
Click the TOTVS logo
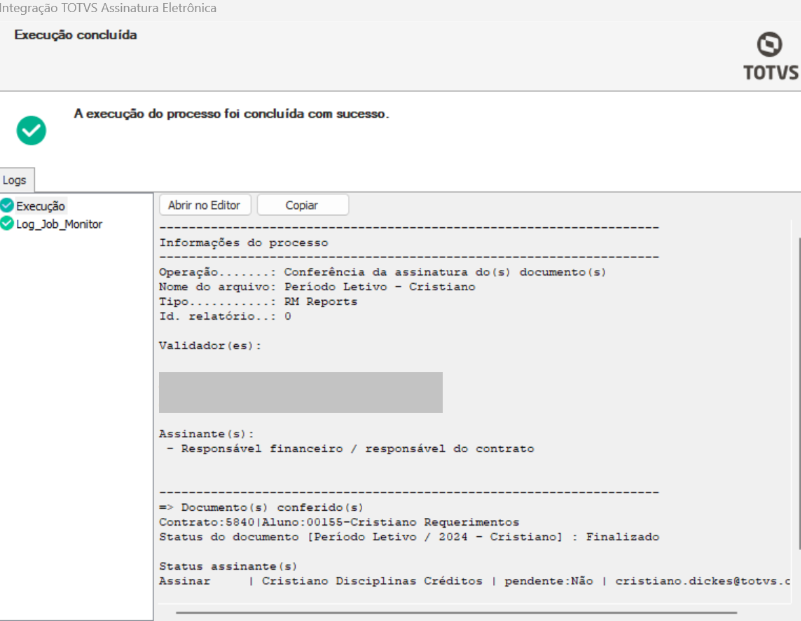coord(770,56)
